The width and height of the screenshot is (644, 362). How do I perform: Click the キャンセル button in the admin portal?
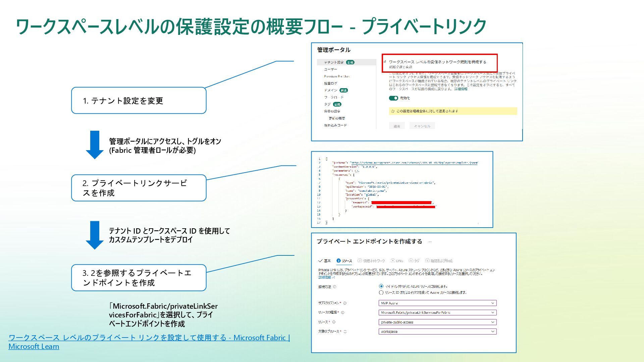click(422, 126)
